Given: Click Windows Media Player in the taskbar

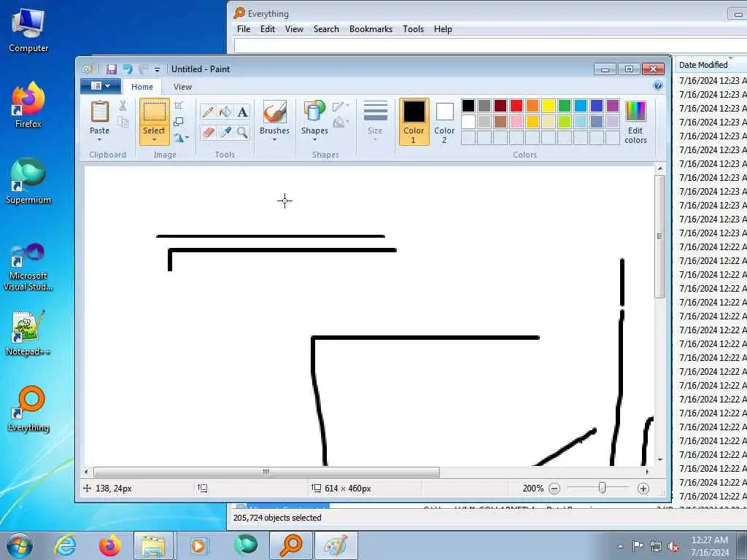Looking at the screenshot, I should click(x=198, y=545).
